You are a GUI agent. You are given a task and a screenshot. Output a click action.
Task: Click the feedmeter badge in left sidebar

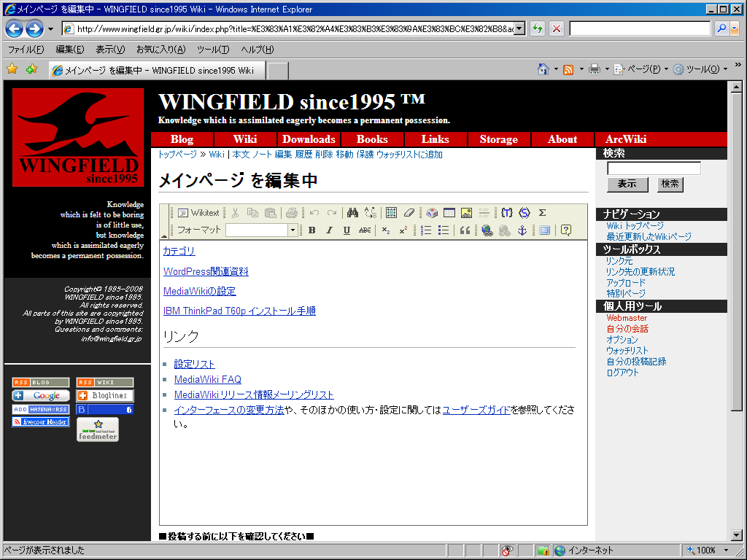tap(98, 429)
